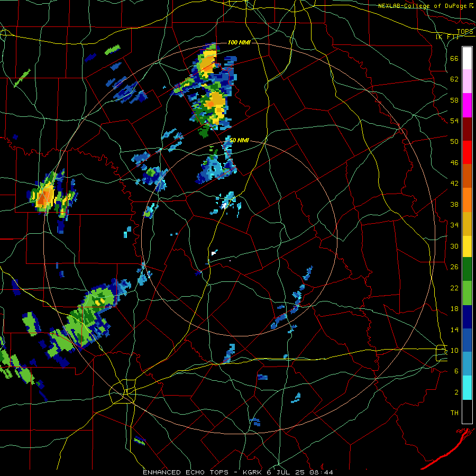
Task: Click the 'NEXLAB-College of DuPage' credit text
Action: pyautogui.click(x=422, y=6)
